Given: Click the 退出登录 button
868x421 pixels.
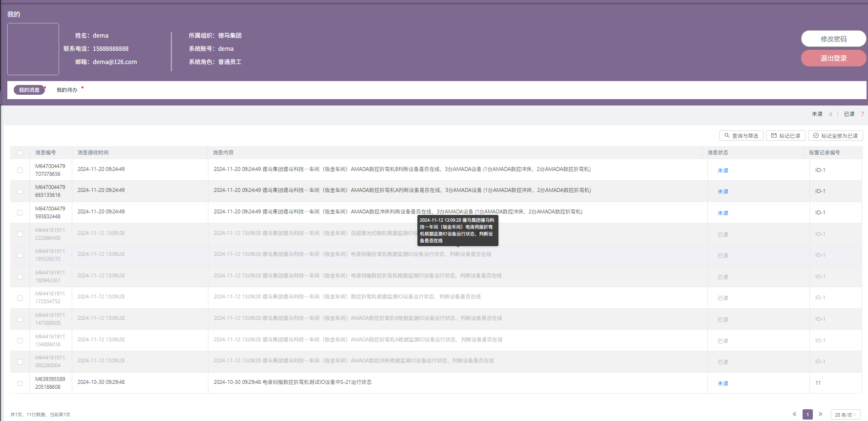Looking at the screenshot, I should [833, 58].
